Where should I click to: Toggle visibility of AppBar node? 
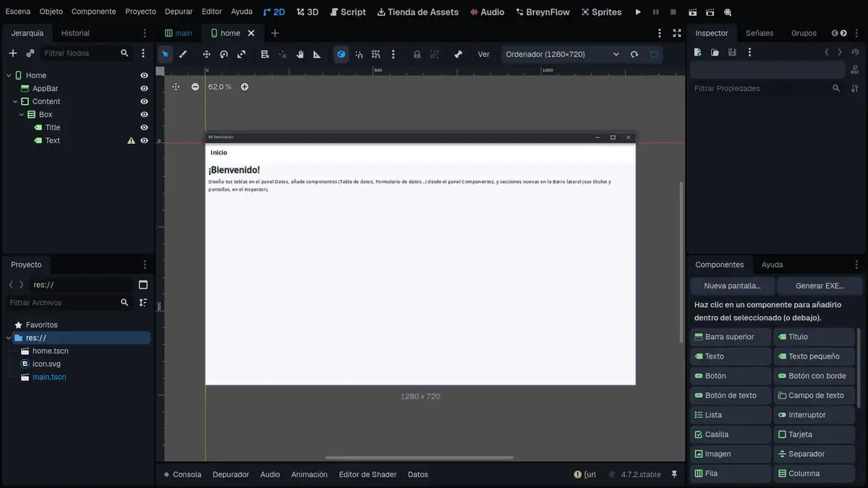tap(144, 88)
